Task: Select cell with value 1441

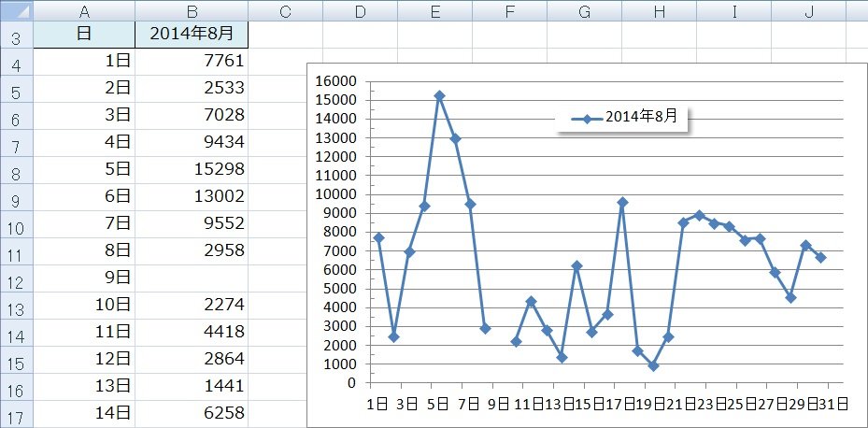Action: pos(192,388)
